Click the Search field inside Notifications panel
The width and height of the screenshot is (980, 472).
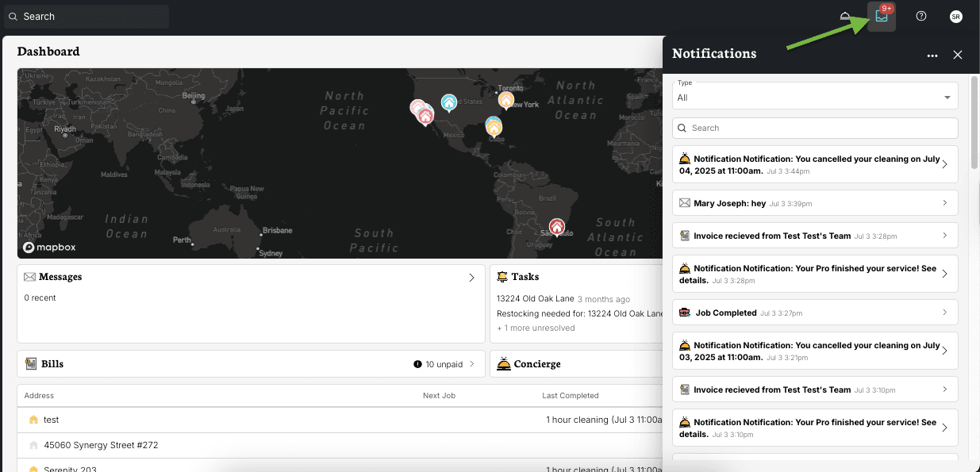[814, 128]
